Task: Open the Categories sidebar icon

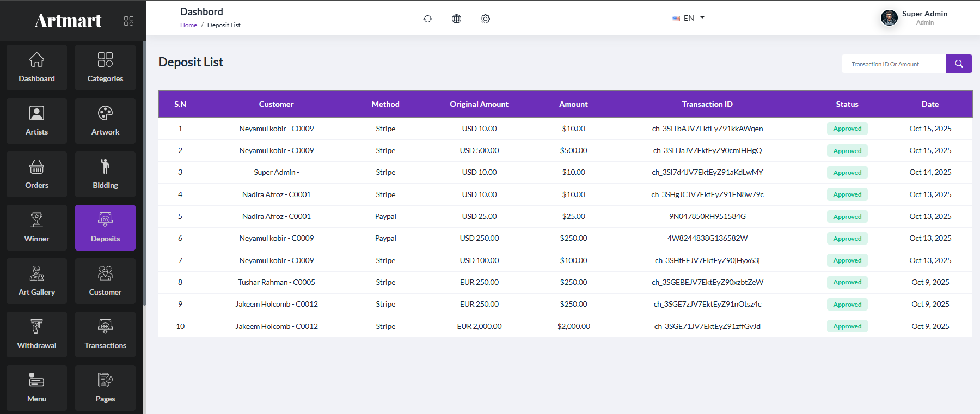Action: pos(105,59)
